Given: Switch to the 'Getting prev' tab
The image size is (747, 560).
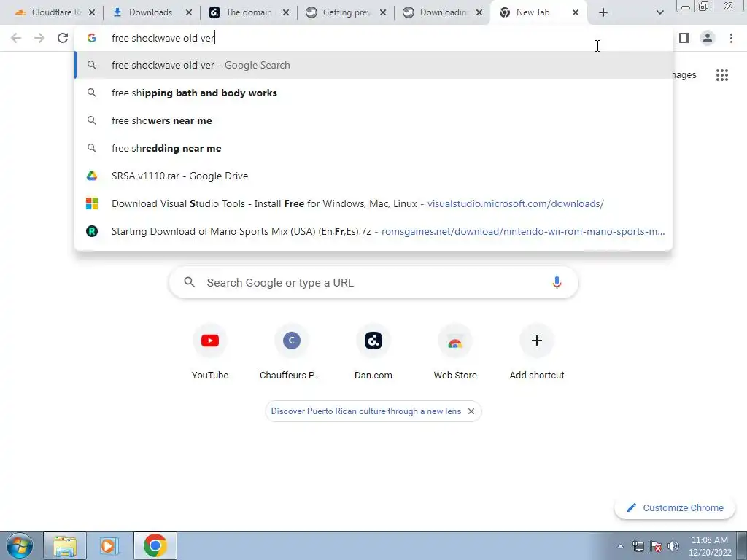Looking at the screenshot, I should click(346, 12).
